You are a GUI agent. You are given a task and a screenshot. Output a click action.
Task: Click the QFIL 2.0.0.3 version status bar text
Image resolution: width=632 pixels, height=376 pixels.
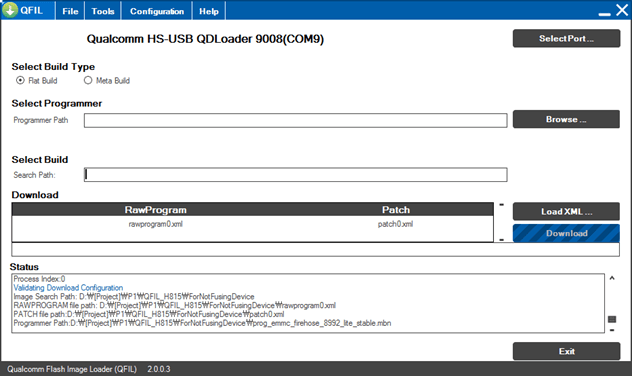click(89, 369)
